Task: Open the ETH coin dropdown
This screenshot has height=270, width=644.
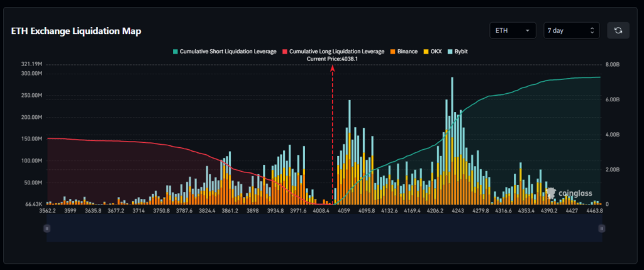Action: click(x=513, y=30)
